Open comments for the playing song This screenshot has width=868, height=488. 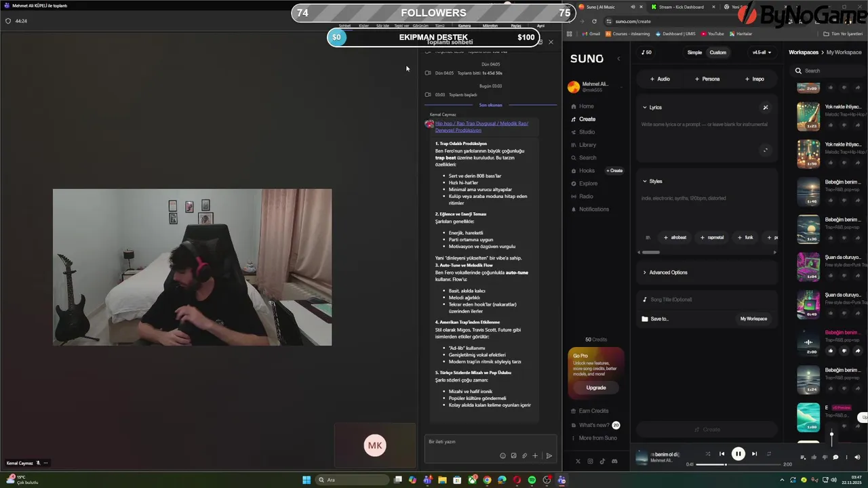[835, 457]
